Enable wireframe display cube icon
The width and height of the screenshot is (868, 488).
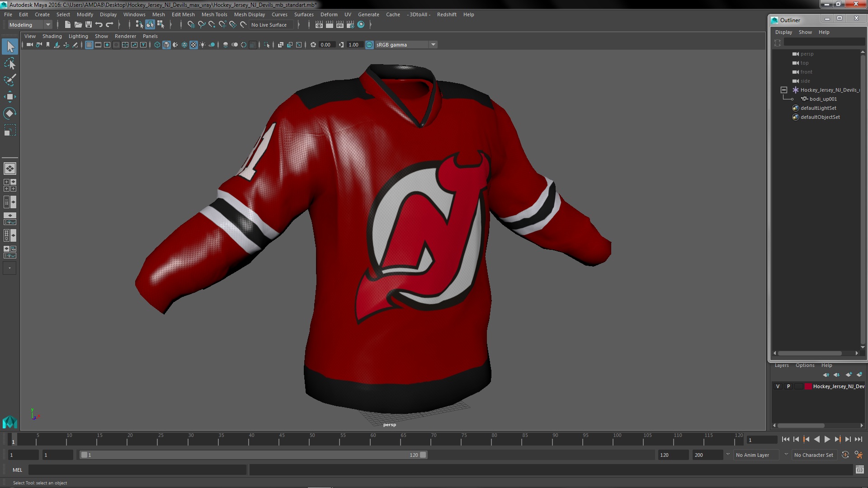point(157,45)
